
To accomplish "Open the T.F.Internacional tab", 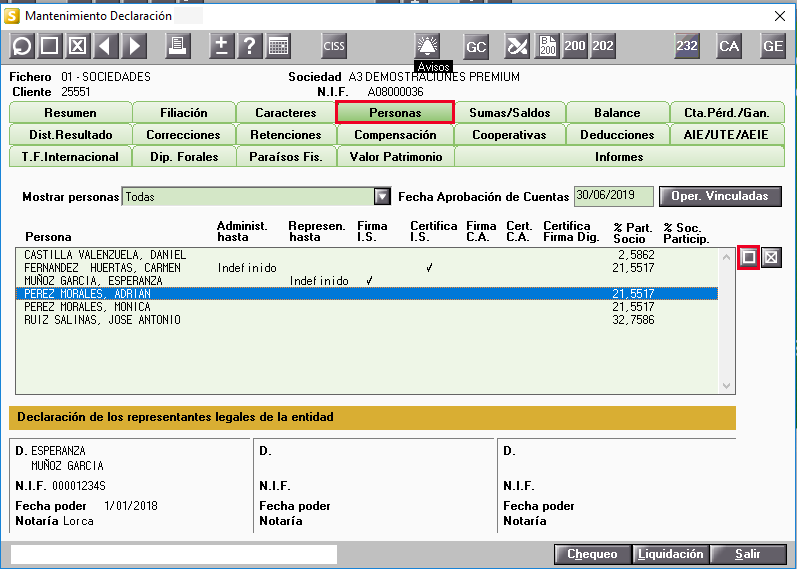I will point(71,157).
